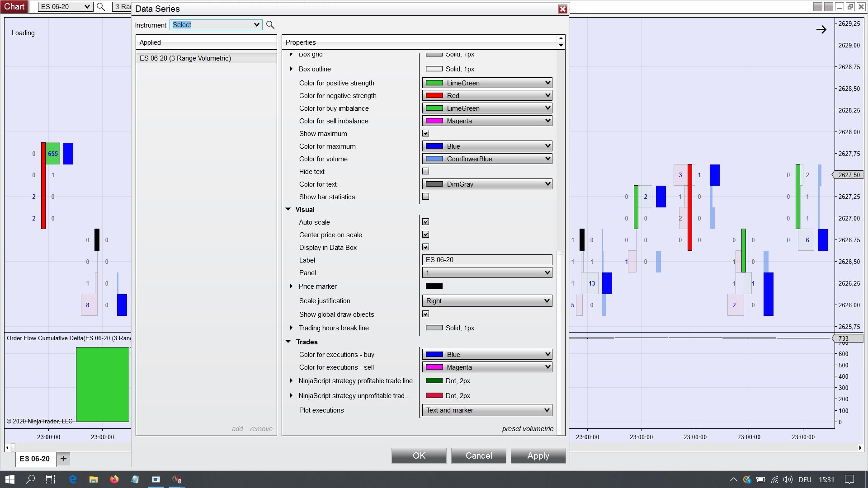Click the Label field containing ES 06-20
Viewport: 868px width, 488px height.
pos(487,260)
